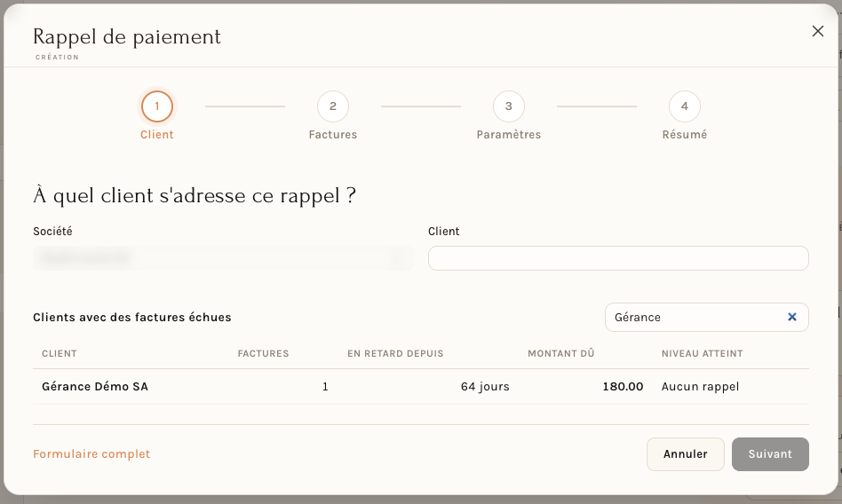The width and height of the screenshot is (842, 504).
Task: Sort by NIVEAU ATTEINT header
Action: 702,353
